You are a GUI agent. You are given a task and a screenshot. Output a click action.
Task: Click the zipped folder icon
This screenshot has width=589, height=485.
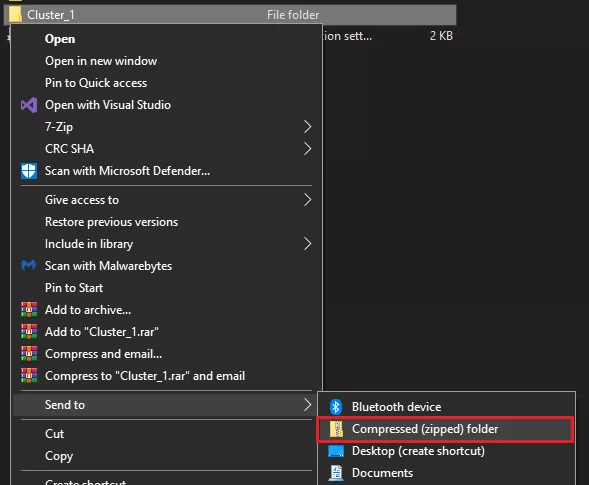(x=336, y=429)
